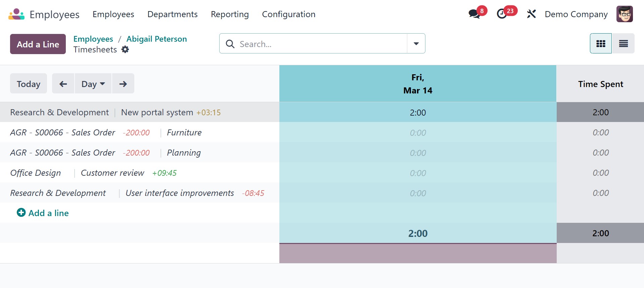Open the Configuration menu
644x288 pixels.
tap(288, 14)
